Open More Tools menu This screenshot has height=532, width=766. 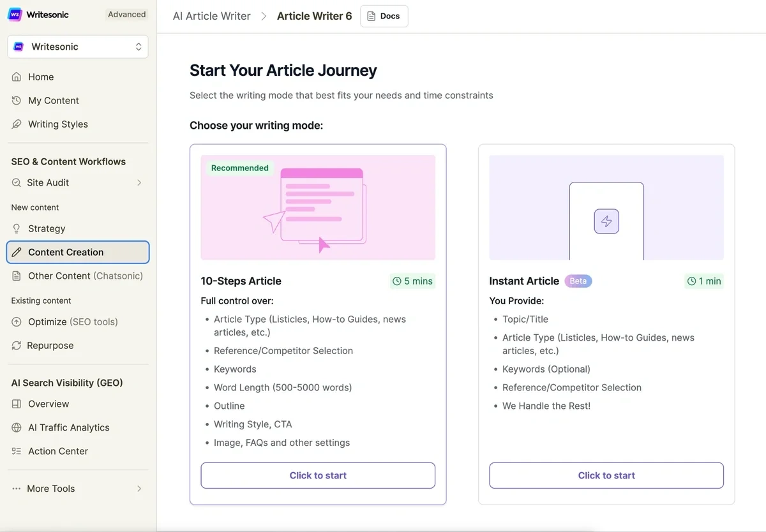(x=78, y=489)
